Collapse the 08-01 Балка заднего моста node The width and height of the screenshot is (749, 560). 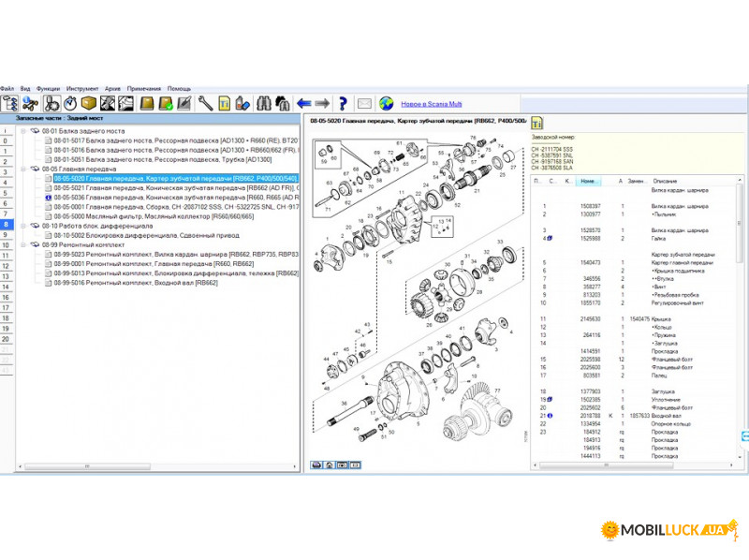[22, 131]
